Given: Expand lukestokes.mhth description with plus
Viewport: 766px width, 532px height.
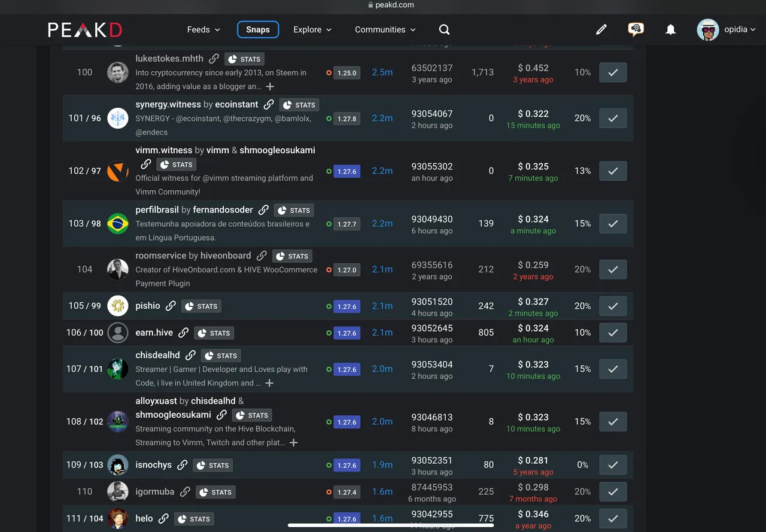Looking at the screenshot, I should (270, 87).
